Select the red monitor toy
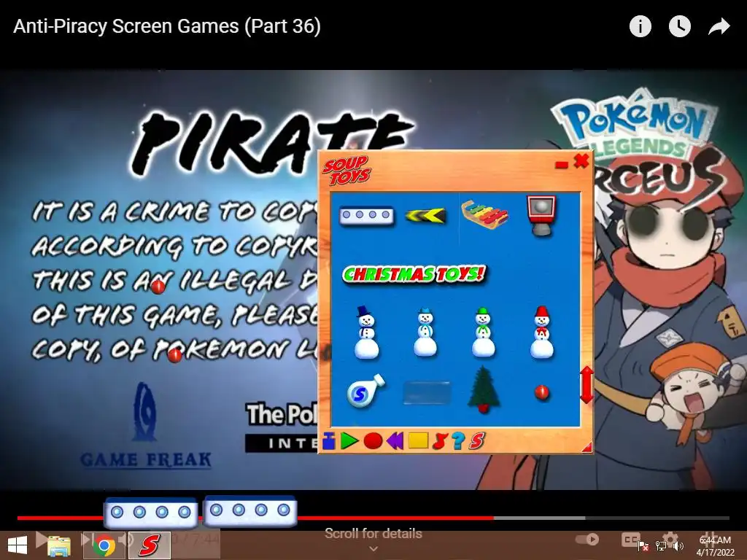The height and width of the screenshot is (560, 747). coord(542,215)
